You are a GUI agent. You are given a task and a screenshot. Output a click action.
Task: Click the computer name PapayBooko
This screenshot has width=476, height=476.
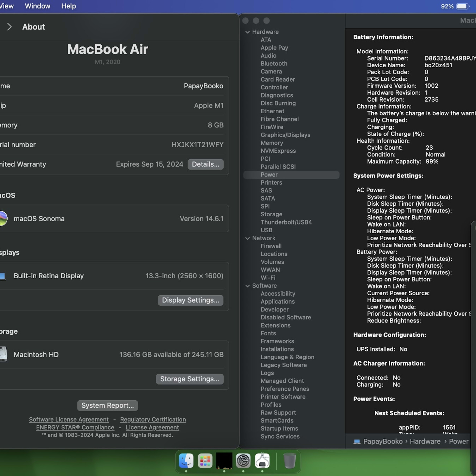click(204, 86)
